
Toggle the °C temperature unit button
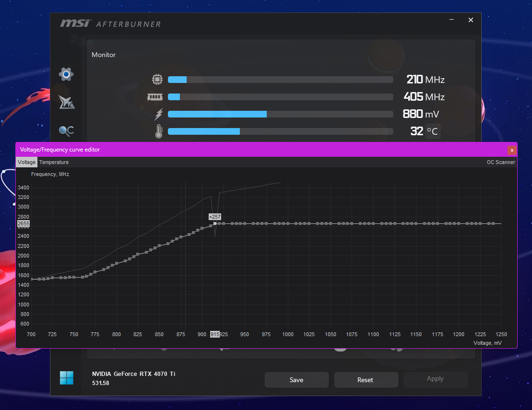432,131
